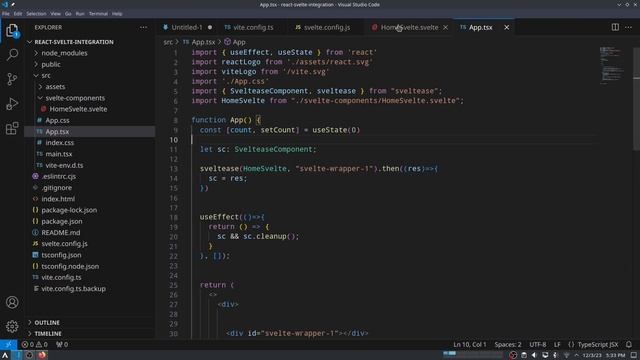Click the volume icon in system tray
The width and height of the screenshot is (640, 360).
click(534, 355)
